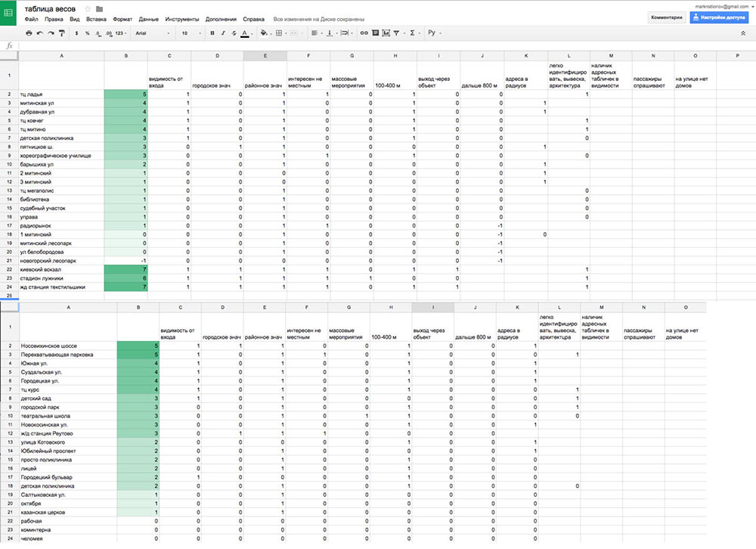The image size is (756, 549).
Task: Click the Functions sigma icon
Action: [413, 33]
